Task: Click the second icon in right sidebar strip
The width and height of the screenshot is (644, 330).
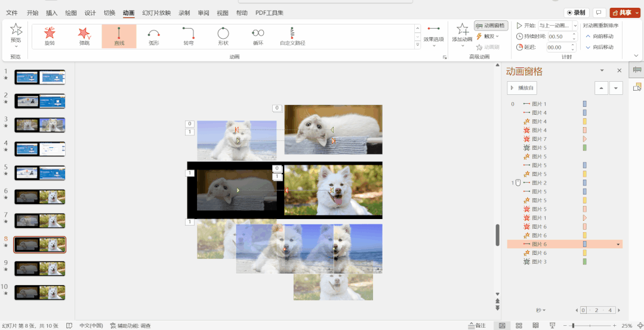Action: tap(637, 87)
